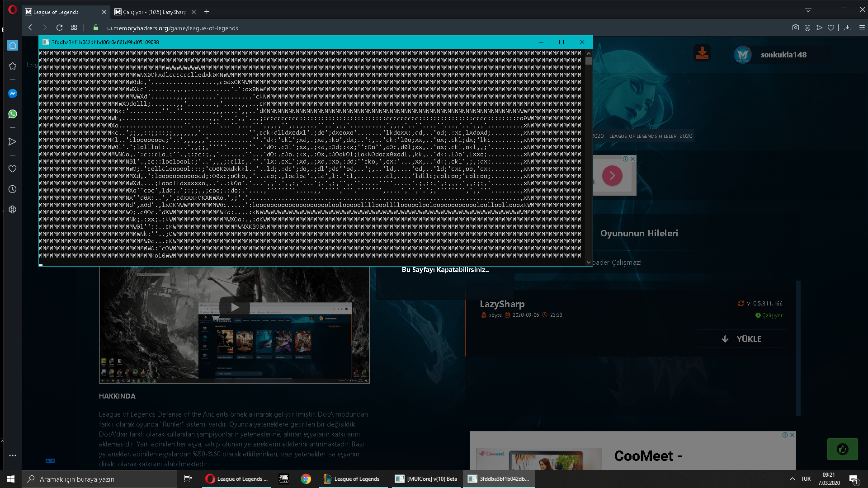Screen dimensions: 868x488
Task: Close the small ad with its X
Action: click(633, 159)
